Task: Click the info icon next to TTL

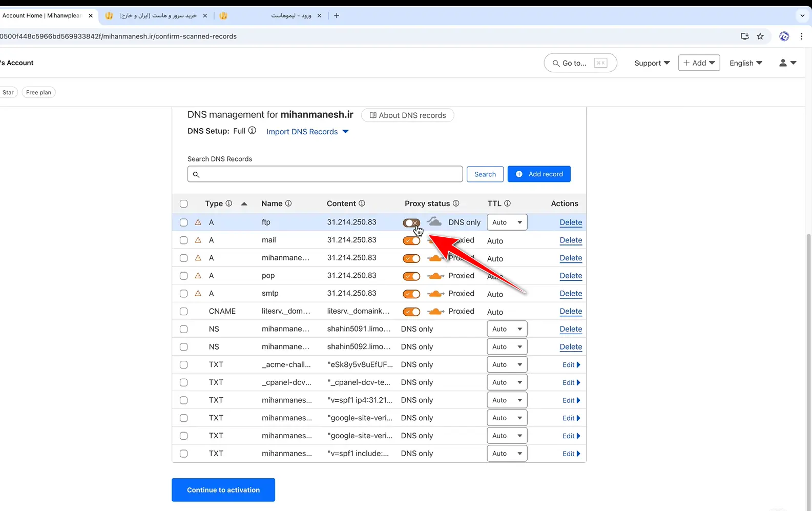Action: [x=507, y=203]
